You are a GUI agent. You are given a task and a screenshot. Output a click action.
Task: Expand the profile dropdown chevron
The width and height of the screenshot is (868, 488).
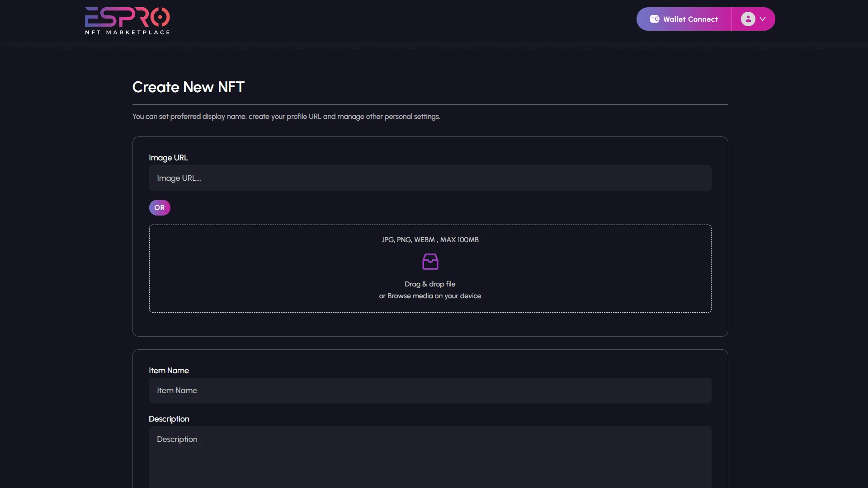coord(763,19)
